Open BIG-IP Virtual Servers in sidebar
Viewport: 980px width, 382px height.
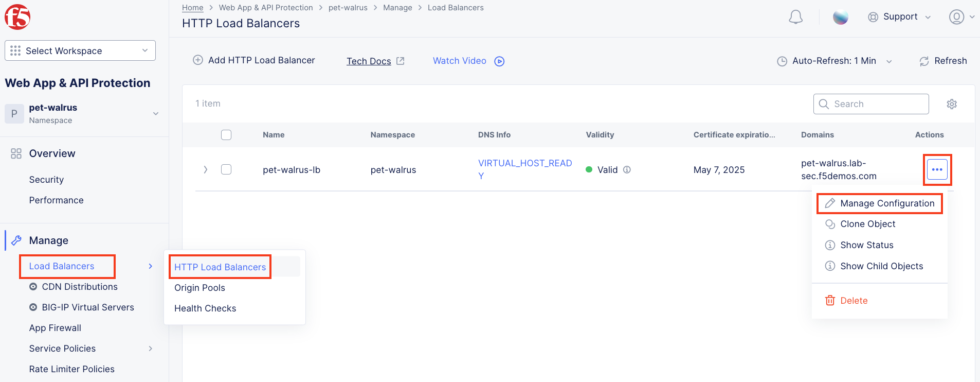click(x=88, y=307)
